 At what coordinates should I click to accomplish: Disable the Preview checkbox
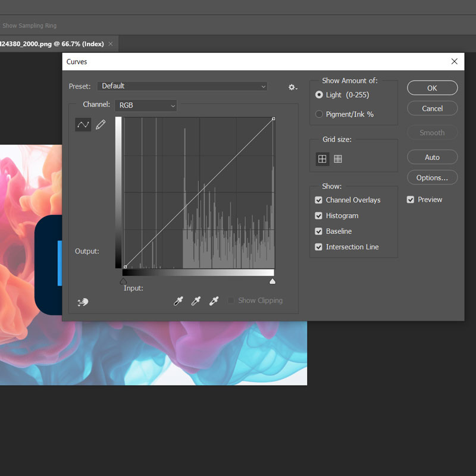[411, 200]
